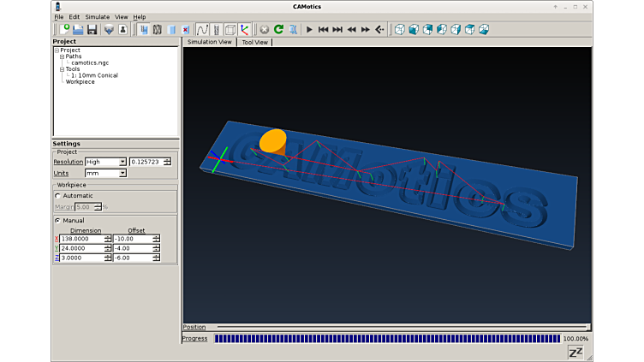Open the Resolution dropdown set to High

(x=105, y=162)
